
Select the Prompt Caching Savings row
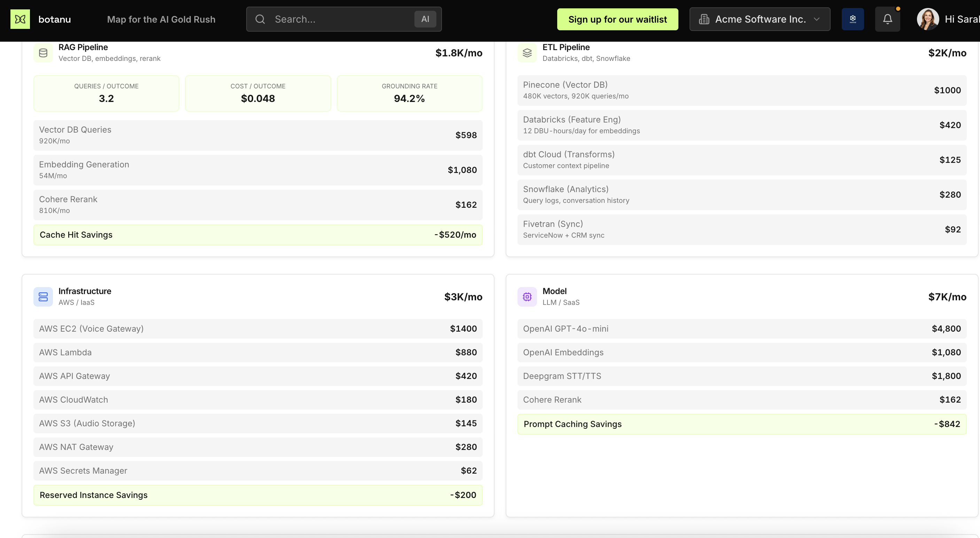tap(742, 424)
